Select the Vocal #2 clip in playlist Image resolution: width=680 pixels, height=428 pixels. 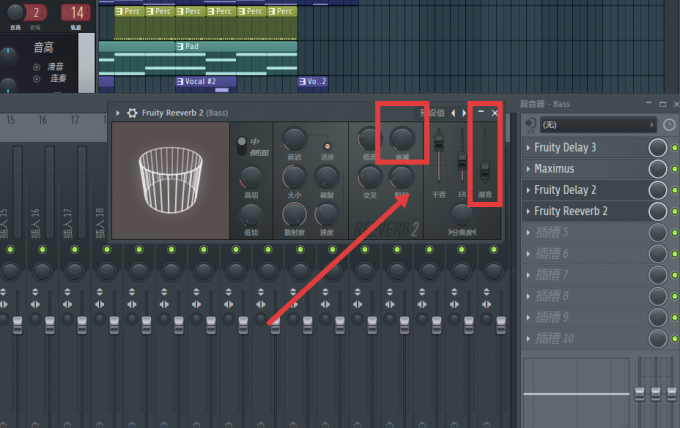click(206, 85)
